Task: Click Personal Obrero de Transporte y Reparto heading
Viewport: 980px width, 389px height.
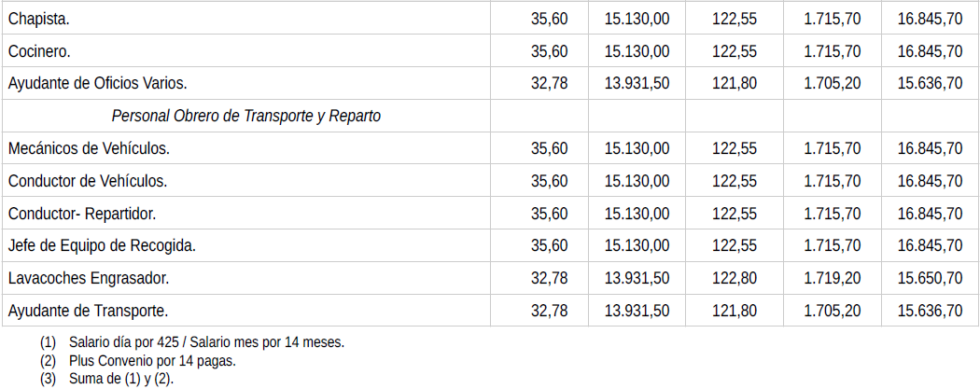Action: 245,117
